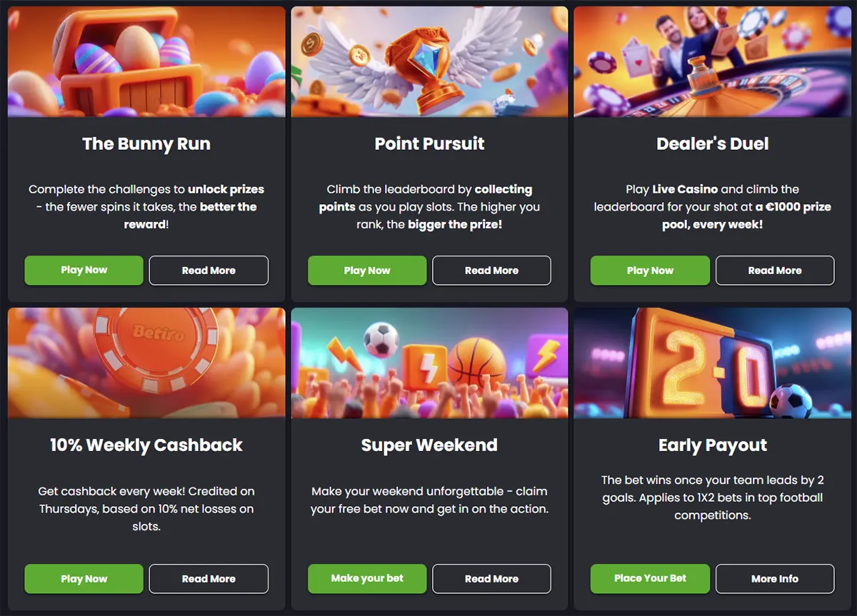This screenshot has height=616, width=857.
Task: Select the Early Payout promotion title
Action: click(712, 445)
